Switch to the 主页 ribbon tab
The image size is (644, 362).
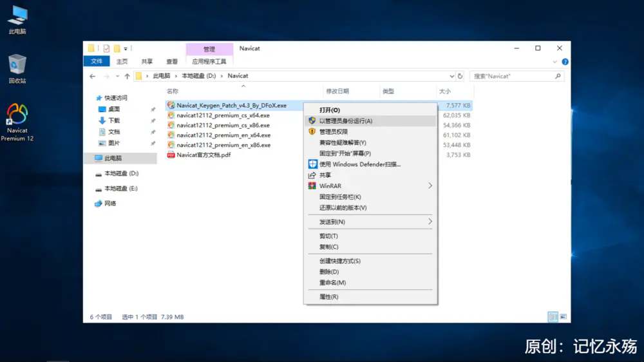click(122, 61)
